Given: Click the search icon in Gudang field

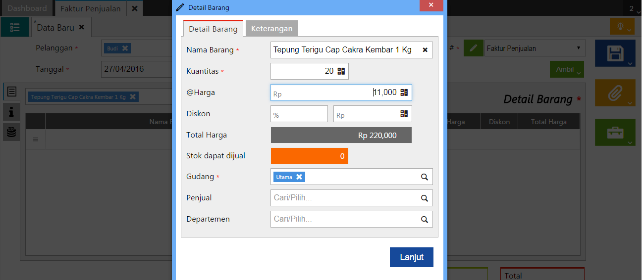Looking at the screenshot, I should click(425, 177).
